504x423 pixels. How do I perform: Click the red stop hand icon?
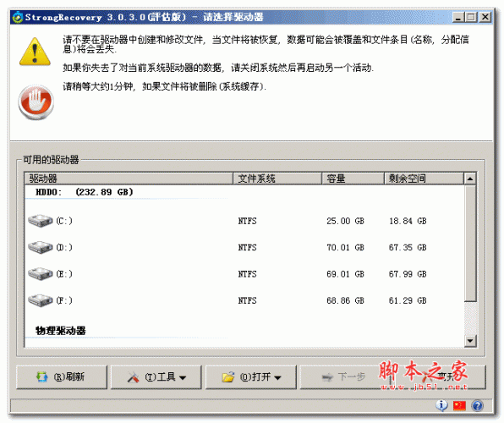(x=36, y=102)
